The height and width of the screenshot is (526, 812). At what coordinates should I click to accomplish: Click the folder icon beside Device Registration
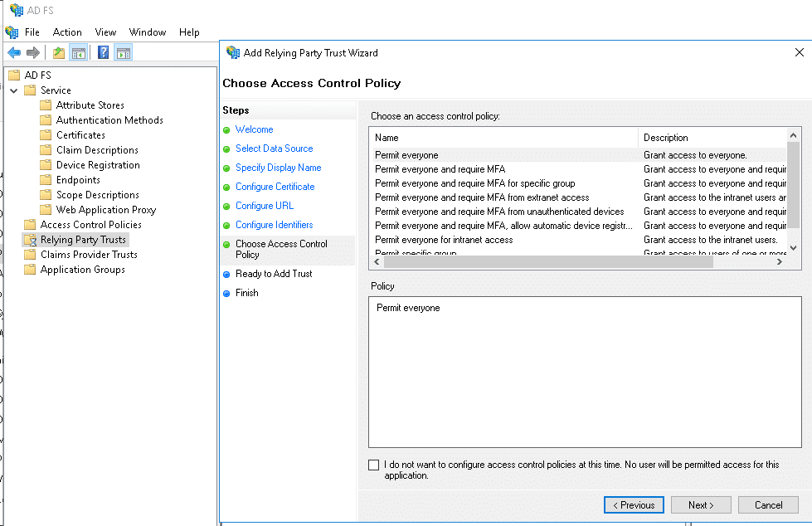pyautogui.click(x=46, y=165)
